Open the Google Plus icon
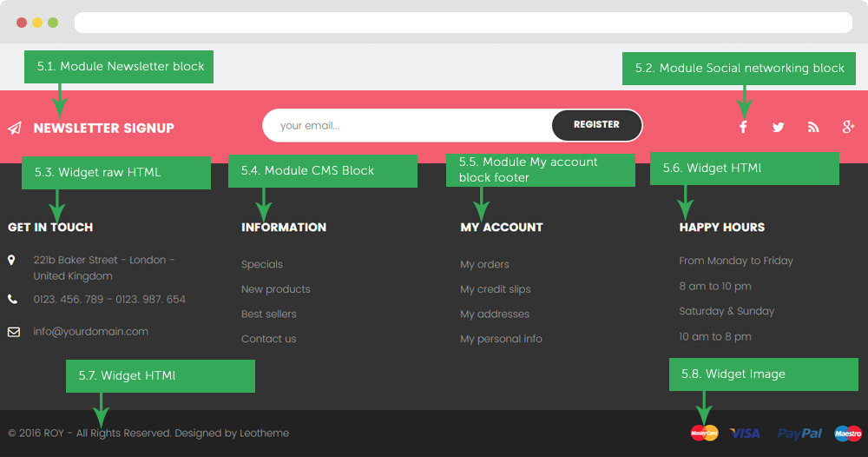 pyautogui.click(x=849, y=127)
